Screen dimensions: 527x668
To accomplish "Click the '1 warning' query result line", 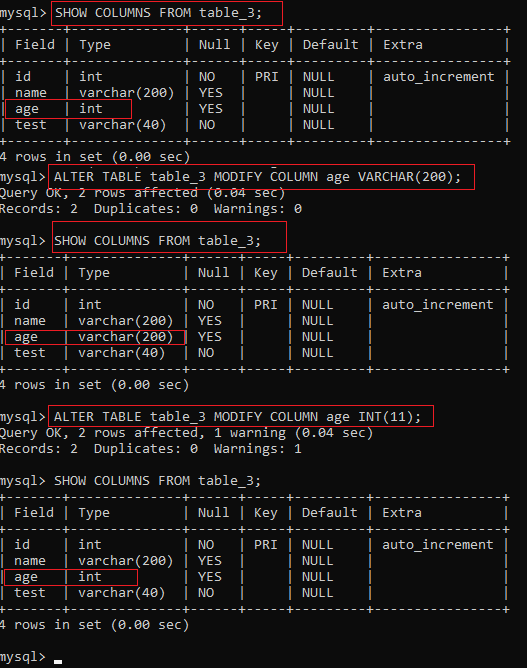I will (187, 433).
